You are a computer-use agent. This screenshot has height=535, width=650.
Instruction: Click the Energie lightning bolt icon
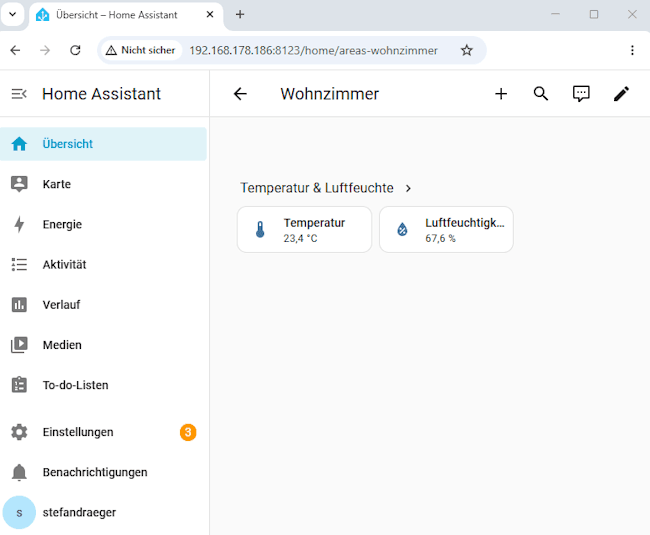pos(19,224)
